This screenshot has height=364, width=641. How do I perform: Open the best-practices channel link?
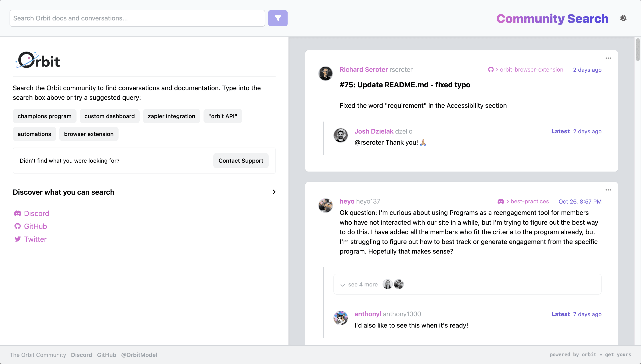[x=529, y=202]
